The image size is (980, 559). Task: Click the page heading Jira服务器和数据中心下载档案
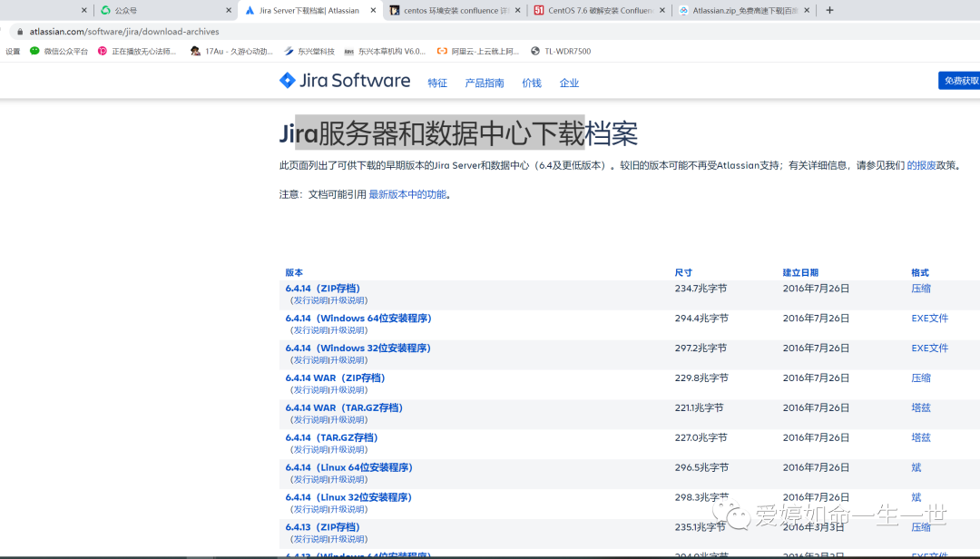click(458, 133)
